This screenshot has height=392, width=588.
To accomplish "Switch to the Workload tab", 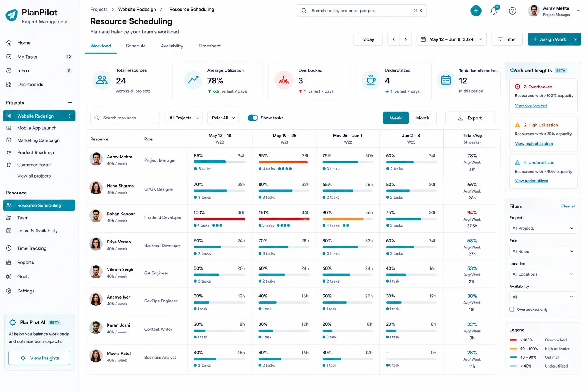I will tap(101, 46).
